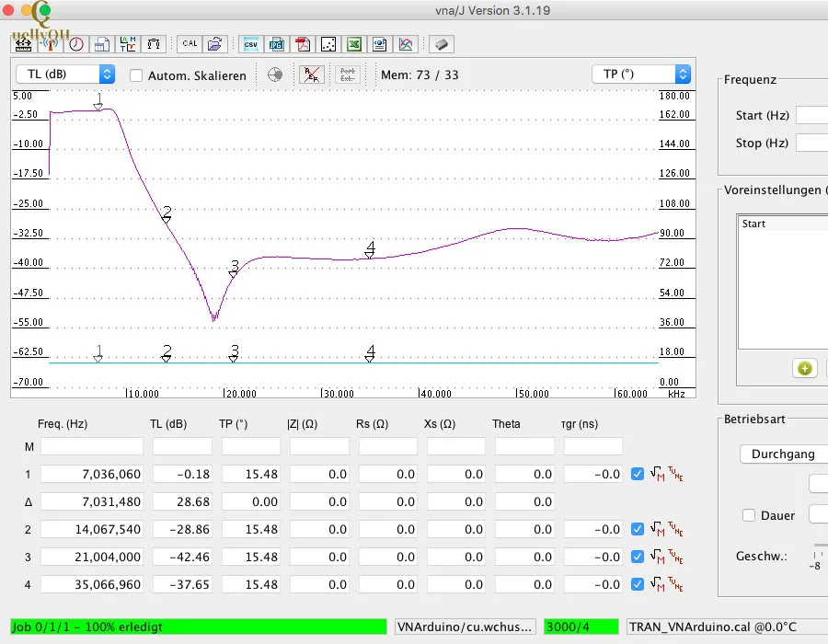Click the -28.86 TL value cell
The width and height of the screenshot is (828, 644).
click(183, 529)
